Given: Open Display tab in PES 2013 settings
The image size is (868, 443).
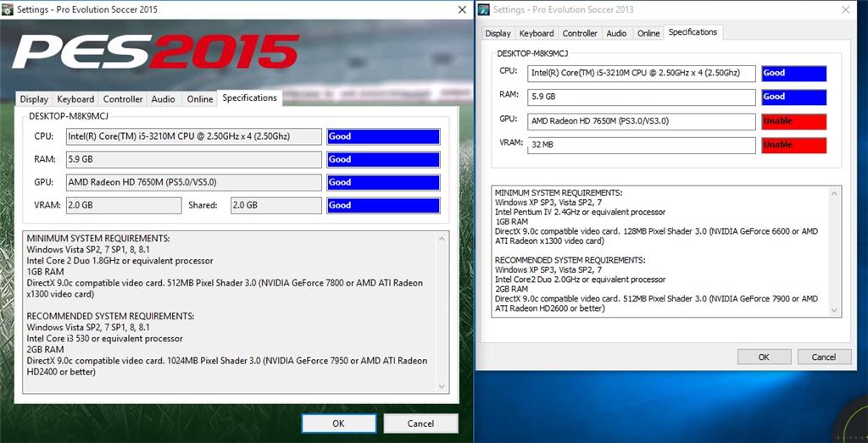Looking at the screenshot, I should (x=498, y=33).
